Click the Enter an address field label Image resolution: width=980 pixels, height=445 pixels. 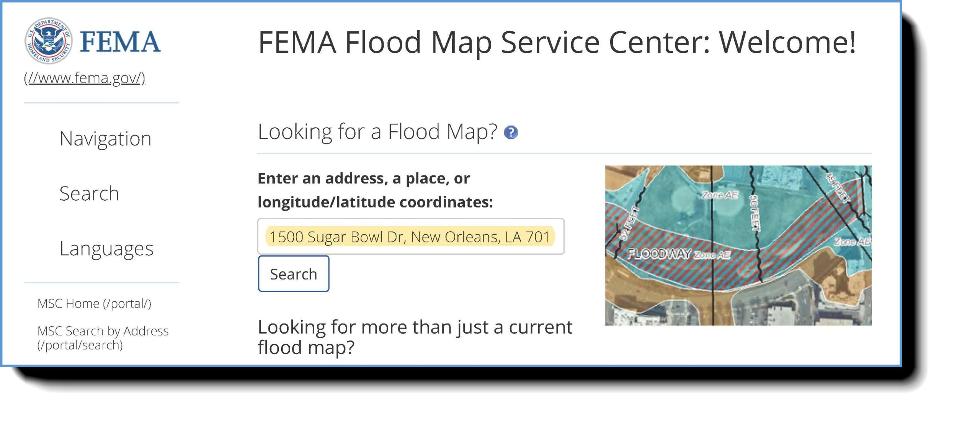pos(375,190)
